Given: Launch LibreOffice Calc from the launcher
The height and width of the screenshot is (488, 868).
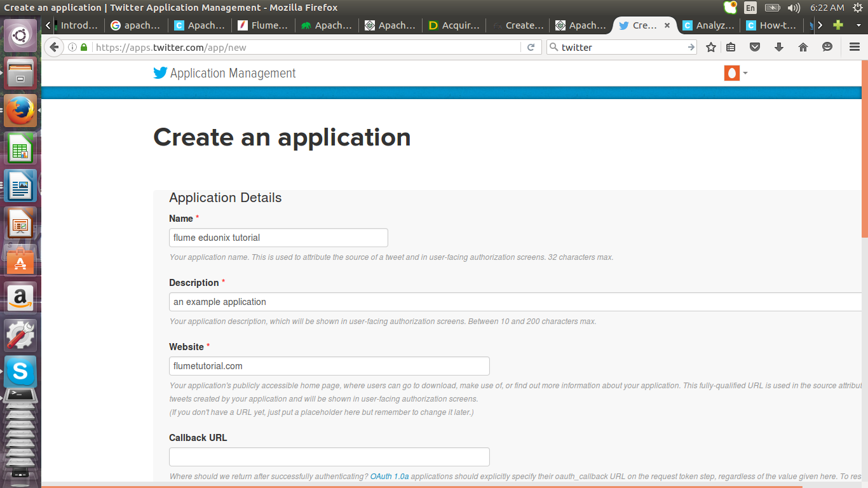Looking at the screenshot, I should (20, 149).
